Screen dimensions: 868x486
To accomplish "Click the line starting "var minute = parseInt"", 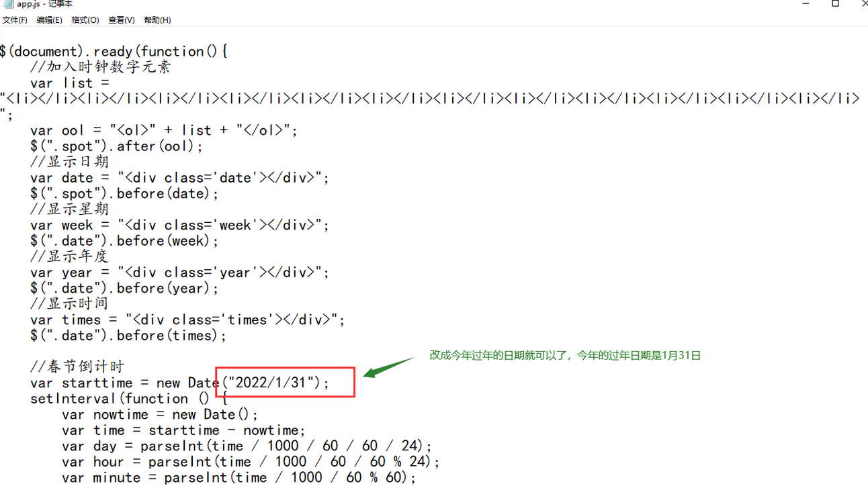I will tap(239, 478).
